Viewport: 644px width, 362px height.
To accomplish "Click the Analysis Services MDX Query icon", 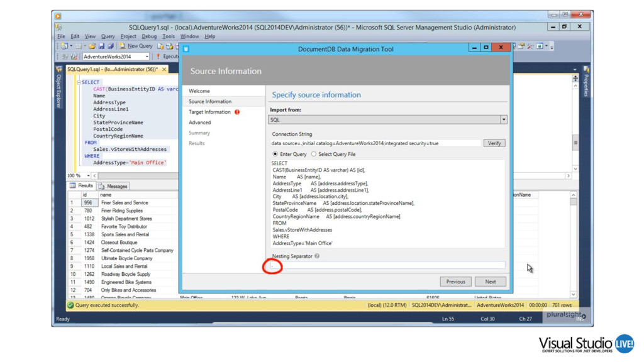I will 169,47.
